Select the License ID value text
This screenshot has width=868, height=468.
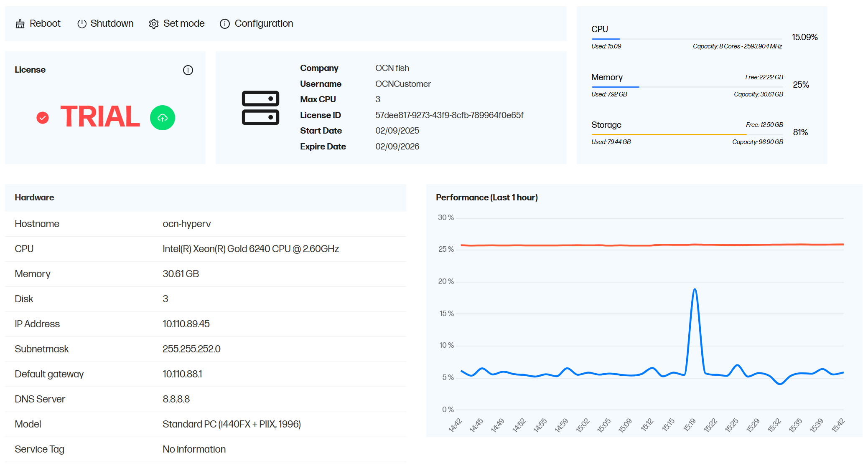[x=449, y=115]
